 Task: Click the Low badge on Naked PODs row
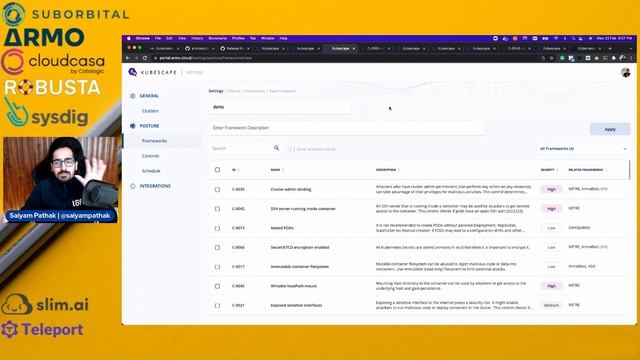[x=551, y=228]
